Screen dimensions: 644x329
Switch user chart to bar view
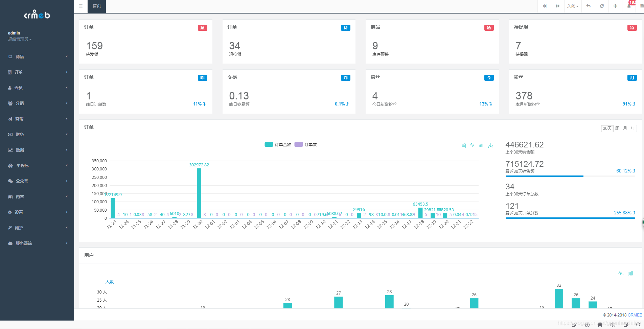[x=630, y=273]
